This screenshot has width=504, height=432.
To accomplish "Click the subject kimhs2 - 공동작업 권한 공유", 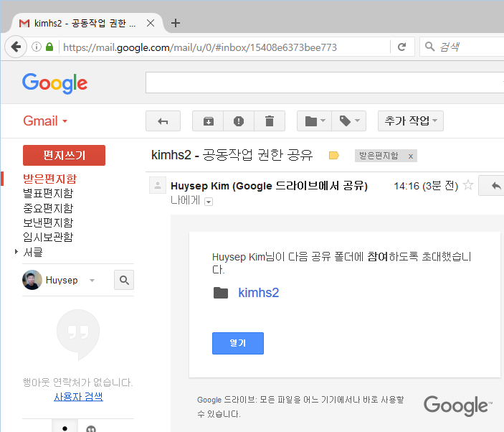I will click(232, 155).
